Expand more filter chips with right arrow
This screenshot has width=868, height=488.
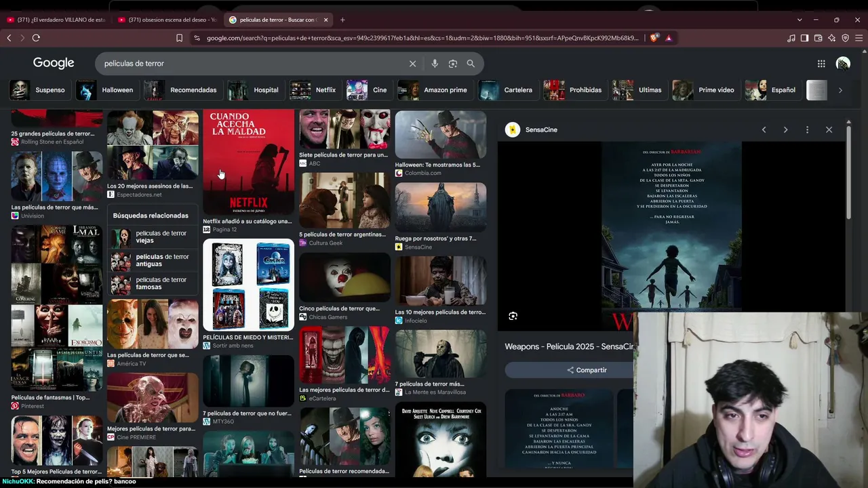840,90
